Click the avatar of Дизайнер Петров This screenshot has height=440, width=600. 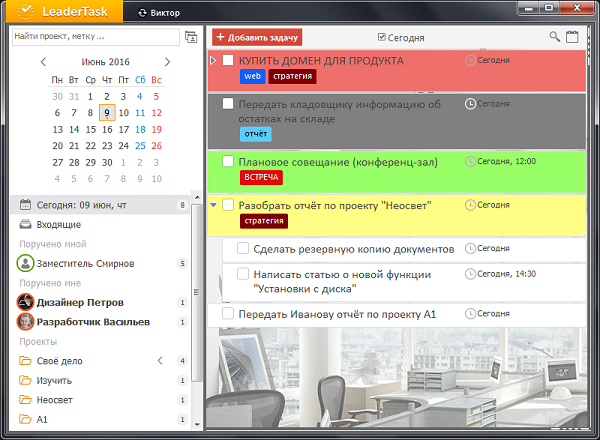click(x=26, y=302)
